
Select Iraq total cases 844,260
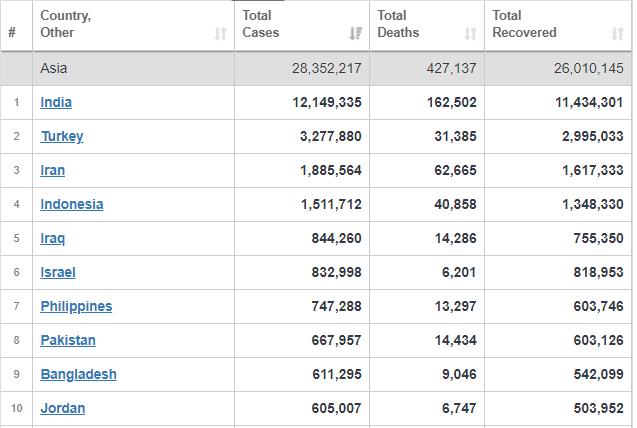336,238
